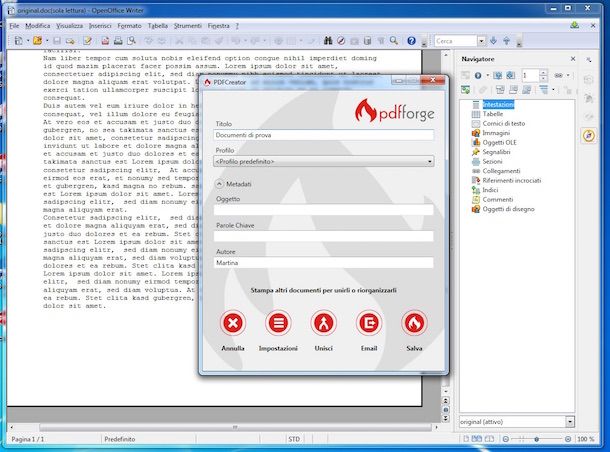Screen dimensions: 610x452
Task: Click the Navigator sidebar deck compass icon
Action: coord(589,136)
